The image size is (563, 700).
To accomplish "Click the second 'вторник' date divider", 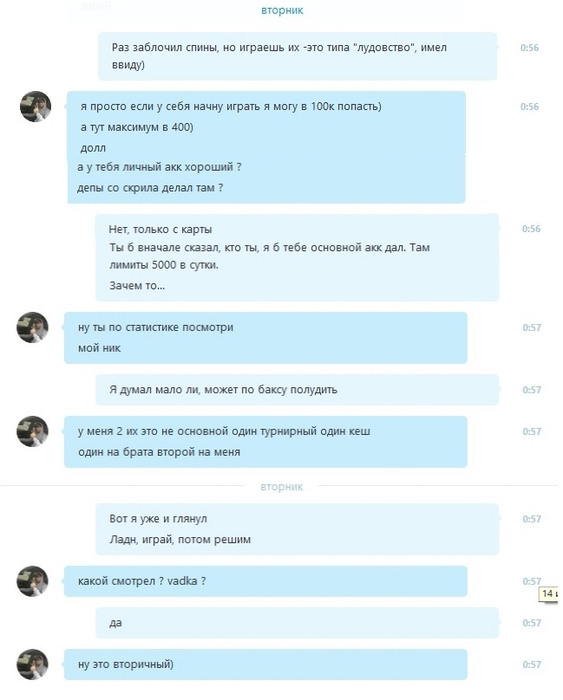I will tap(282, 487).
